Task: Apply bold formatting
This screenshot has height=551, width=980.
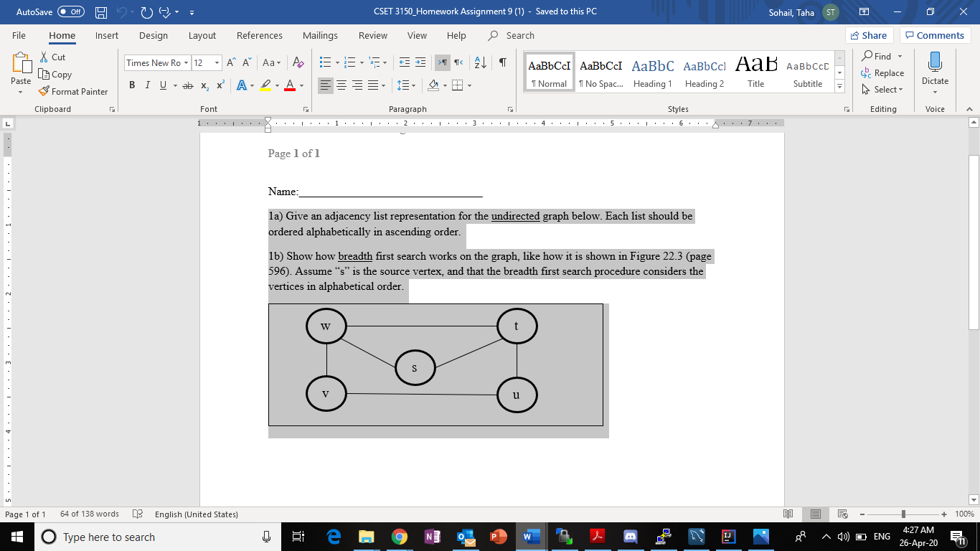Action: [131, 85]
